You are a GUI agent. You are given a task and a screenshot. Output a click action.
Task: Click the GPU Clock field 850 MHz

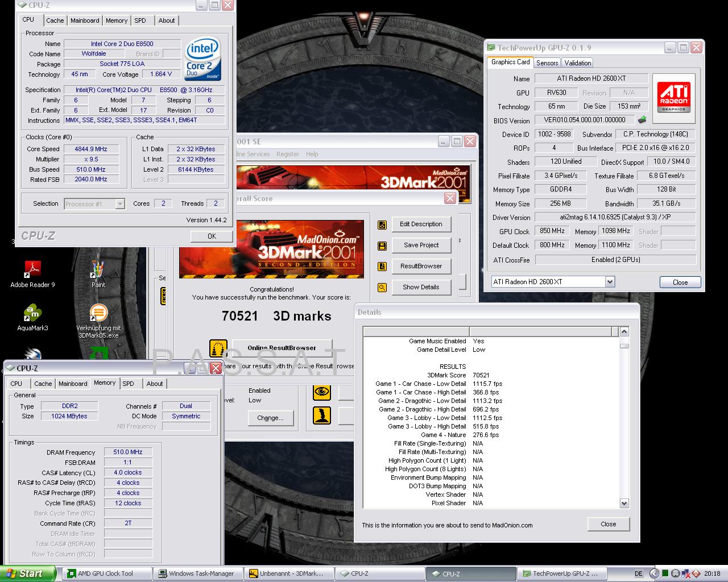coord(552,231)
